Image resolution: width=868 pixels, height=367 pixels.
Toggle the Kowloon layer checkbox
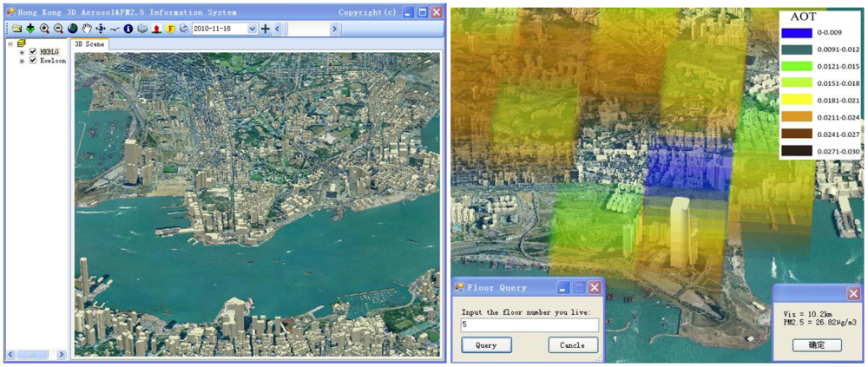pos(33,61)
